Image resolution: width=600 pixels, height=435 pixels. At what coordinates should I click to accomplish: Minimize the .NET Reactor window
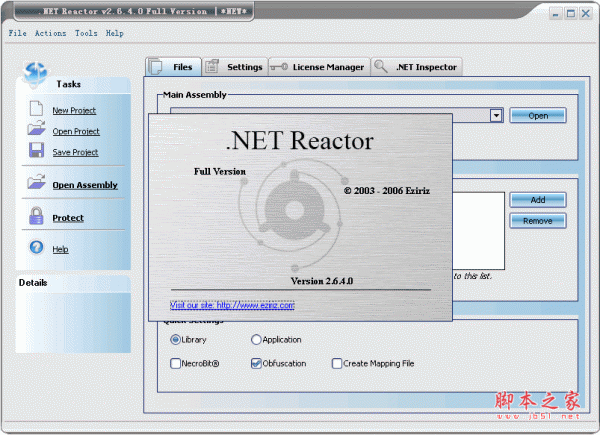(556, 14)
